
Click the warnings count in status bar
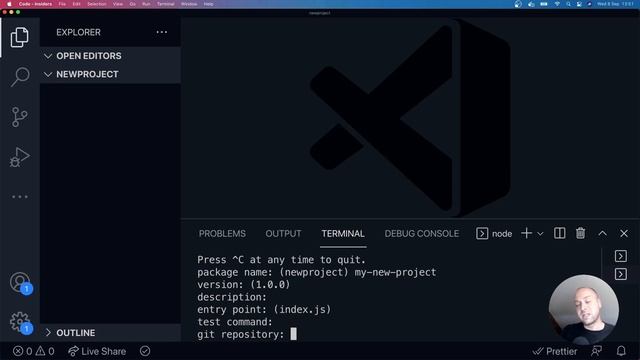pyautogui.click(x=45, y=351)
